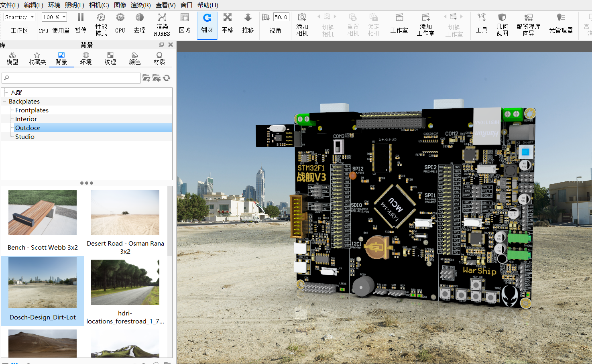Viewport: 592px width, 364px height.
Task: Click 添加工作室 add studio icon
Action: pyautogui.click(x=425, y=24)
